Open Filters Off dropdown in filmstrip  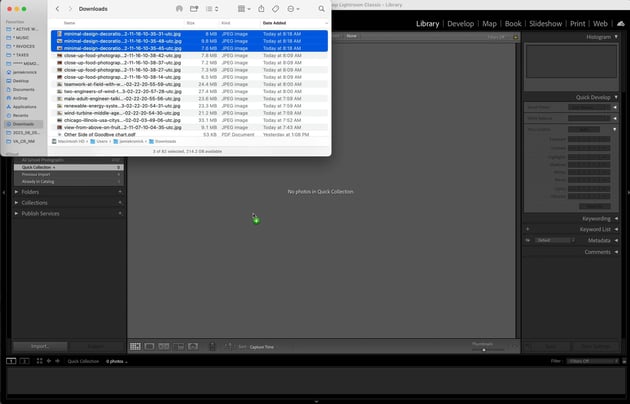point(593,361)
